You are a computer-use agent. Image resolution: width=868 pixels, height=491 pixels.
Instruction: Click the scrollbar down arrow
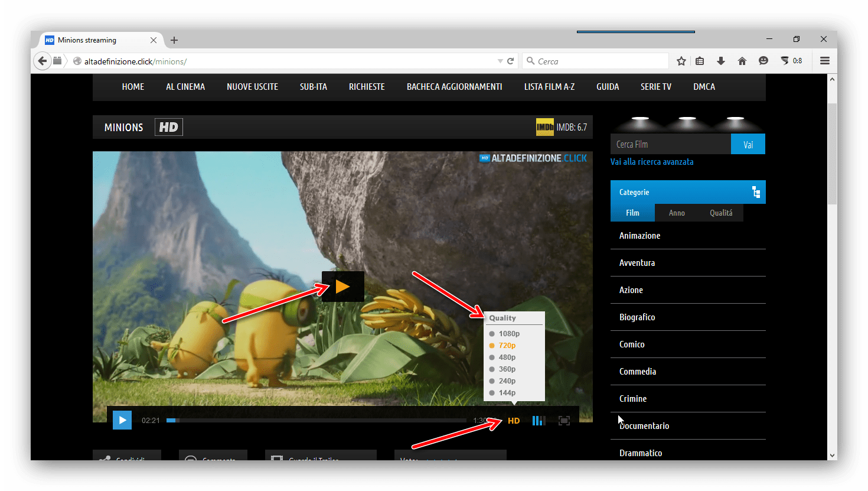pyautogui.click(x=833, y=455)
